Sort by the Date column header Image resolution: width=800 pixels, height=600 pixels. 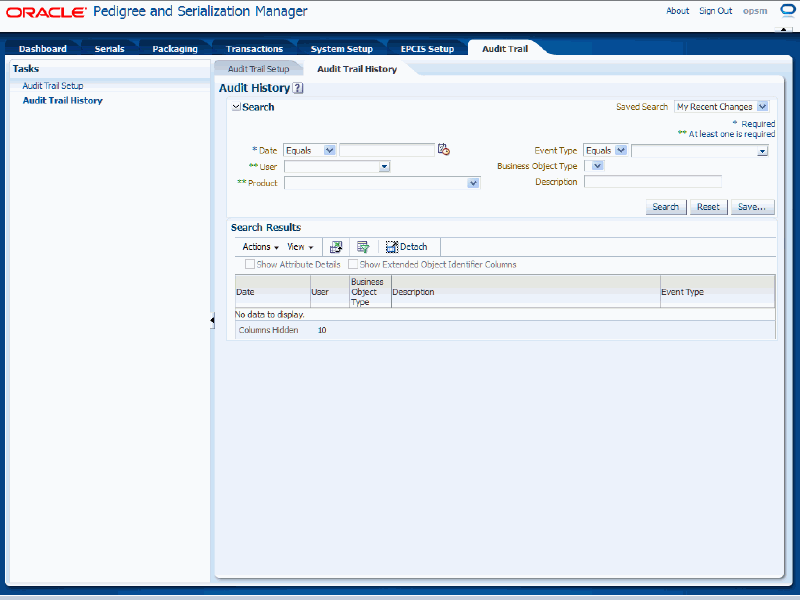tap(272, 292)
